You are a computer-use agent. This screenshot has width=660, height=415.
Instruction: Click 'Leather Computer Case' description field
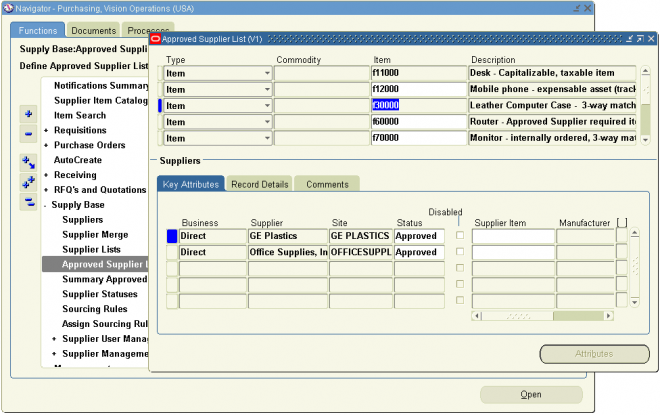pos(552,105)
